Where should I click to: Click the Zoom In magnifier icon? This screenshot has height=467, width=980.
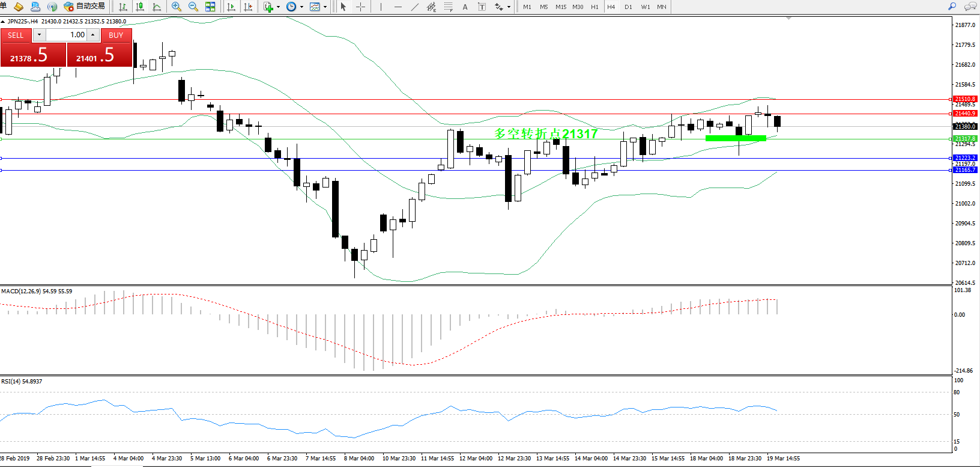177,7
